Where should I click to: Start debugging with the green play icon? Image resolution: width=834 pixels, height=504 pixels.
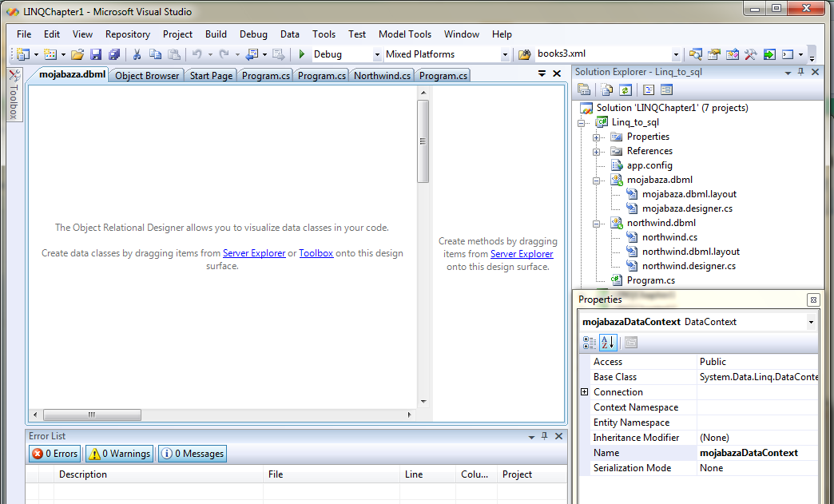pyautogui.click(x=302, y=54)
